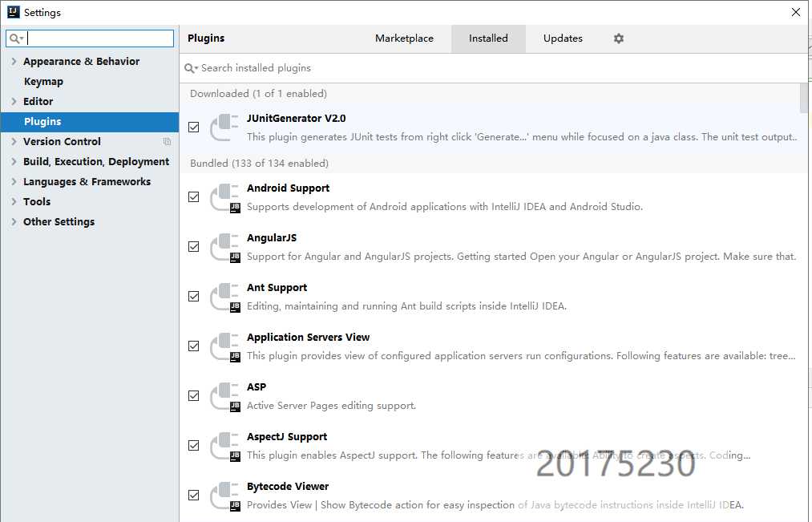
Task: Toggle the AngularJS plugin checkbox
Action: point(194,246)
